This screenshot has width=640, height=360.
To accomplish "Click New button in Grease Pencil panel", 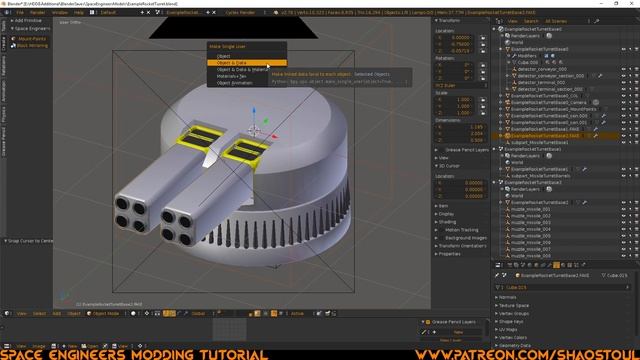I will (459, 332).
